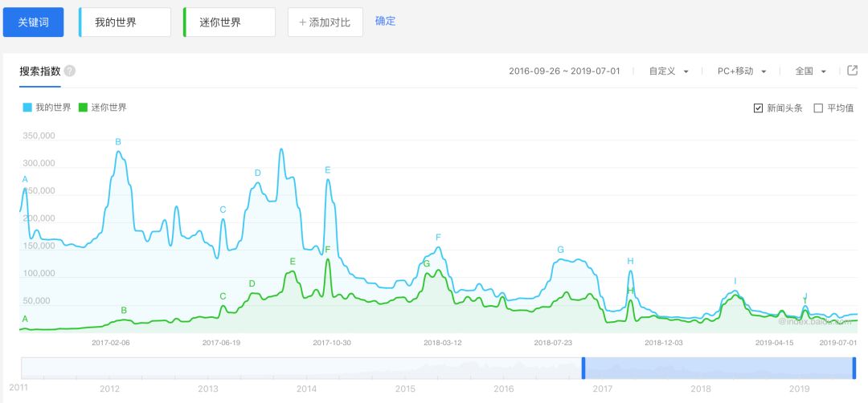The image size is (868, 403).
Task: Click green news marker E
Action: click(293, 262)
